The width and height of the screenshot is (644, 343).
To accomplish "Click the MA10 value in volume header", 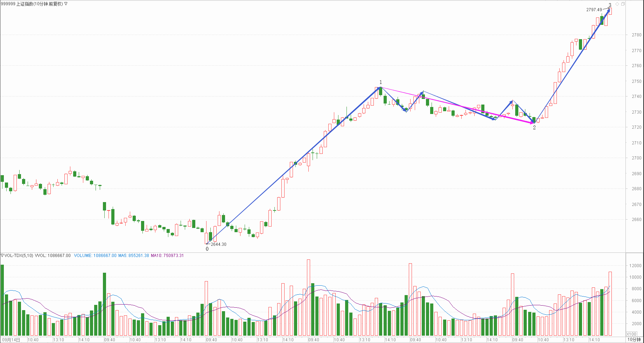I will pyautogui.click(x=167, y=256).
